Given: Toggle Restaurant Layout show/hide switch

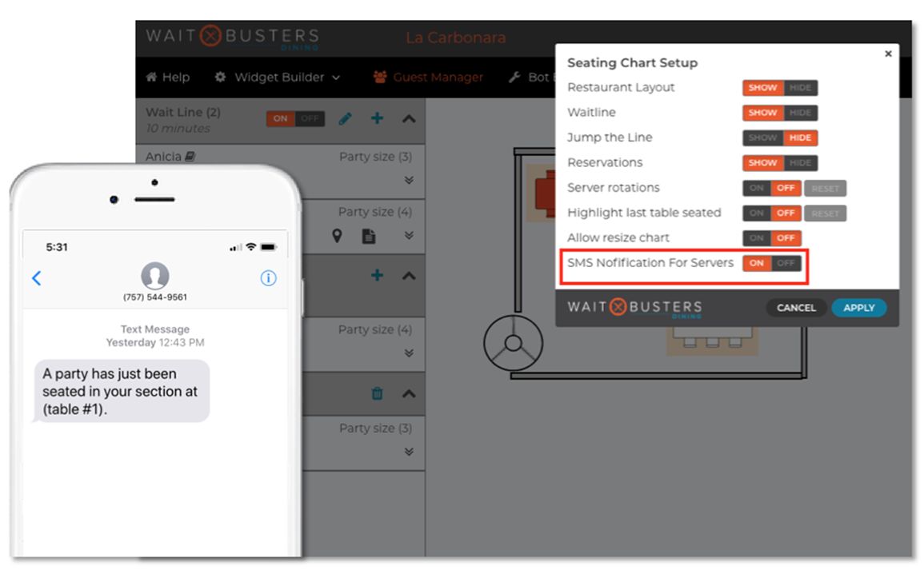Looking at the screenshot, I should pyautogui.click(x=780, y=88).
